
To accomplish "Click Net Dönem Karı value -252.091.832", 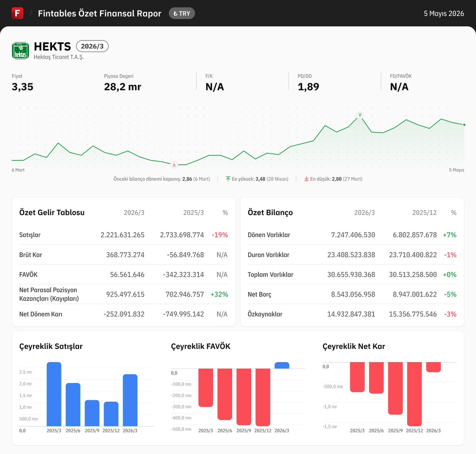I will click(x=124, y=314).
